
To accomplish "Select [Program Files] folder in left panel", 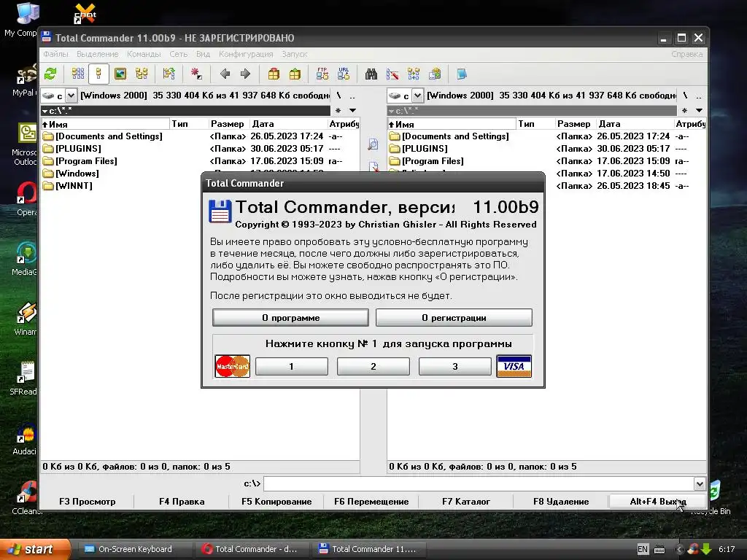I will (86, 161).
